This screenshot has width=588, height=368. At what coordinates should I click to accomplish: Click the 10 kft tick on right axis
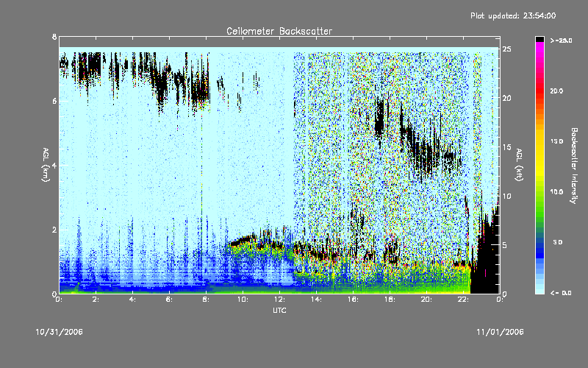(506, 196)
